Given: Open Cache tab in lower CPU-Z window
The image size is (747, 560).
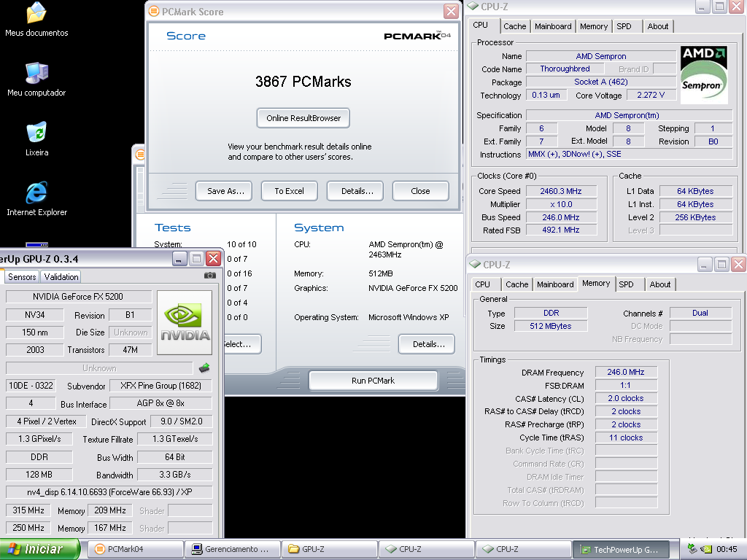Looking at the screenshot, I should pyautogui.click(x=517, y=285).
